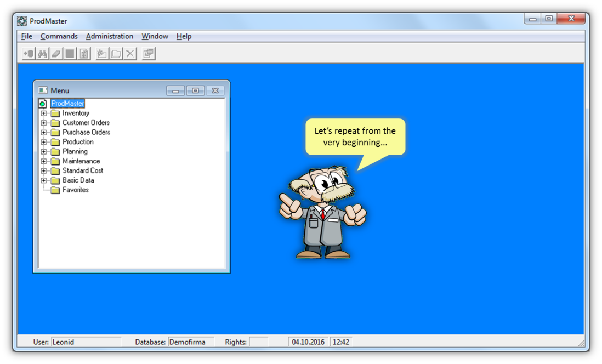Click the window resize grip corner
Screen dimensions: 602x364
click(581, 343)
